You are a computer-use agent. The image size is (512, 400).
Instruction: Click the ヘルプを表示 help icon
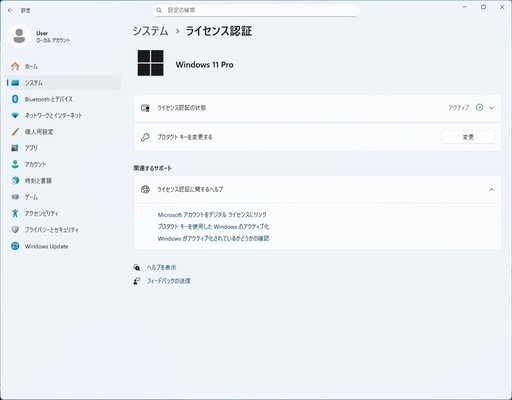click(137, 267)
